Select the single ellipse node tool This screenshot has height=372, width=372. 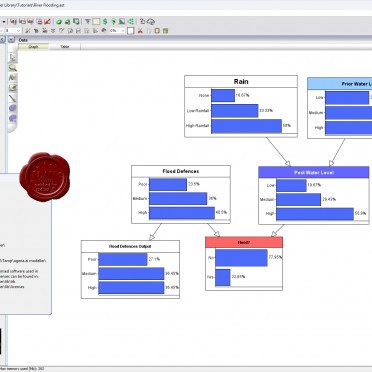pos(13,108)
